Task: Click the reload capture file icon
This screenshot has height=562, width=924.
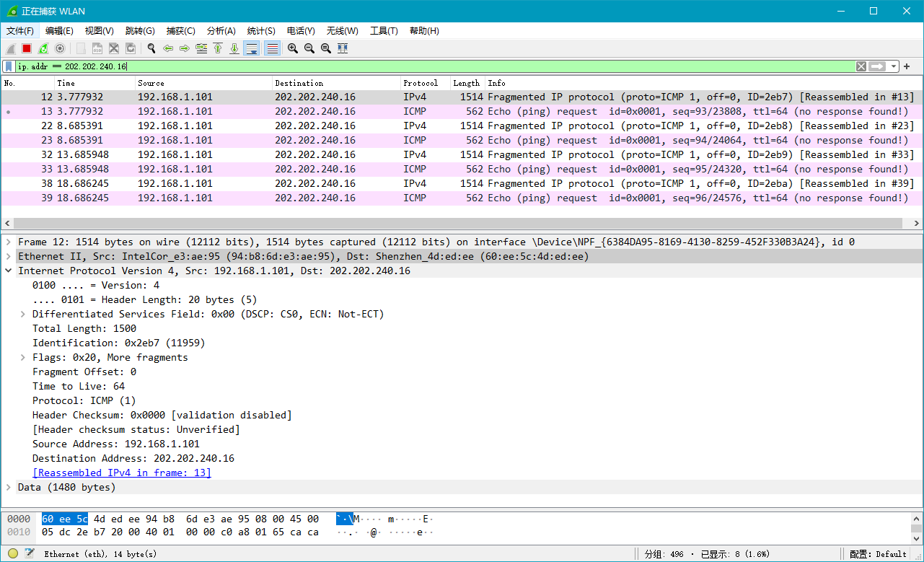Action: point(131,48)
